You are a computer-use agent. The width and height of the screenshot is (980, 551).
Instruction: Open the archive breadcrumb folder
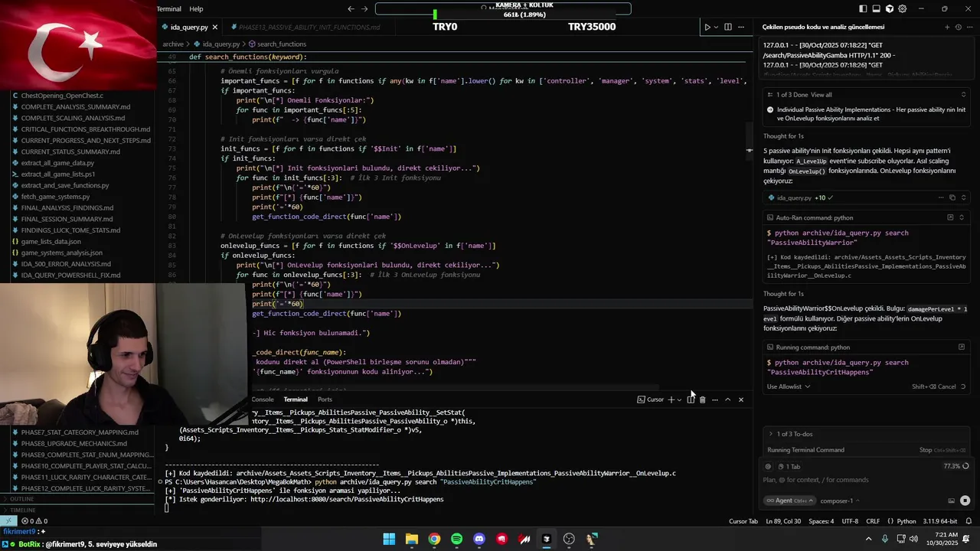[173, 44]
